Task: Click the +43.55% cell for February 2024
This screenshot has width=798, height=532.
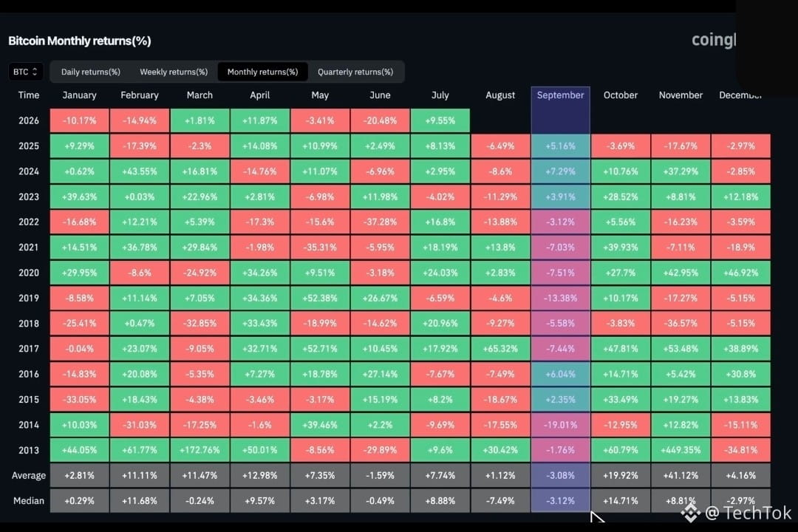Action: pyautogui.click(x=140, y=171)
